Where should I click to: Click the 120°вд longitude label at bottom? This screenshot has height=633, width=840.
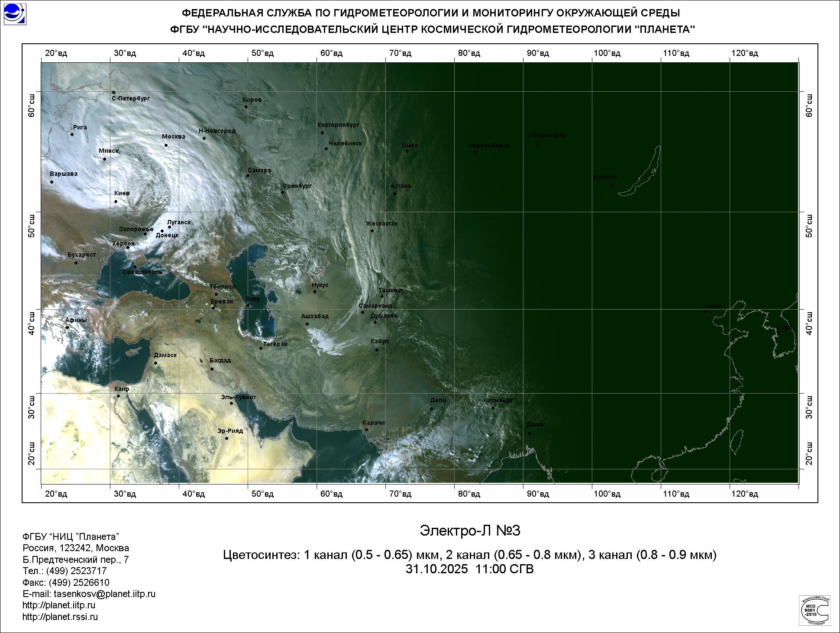point(745,494)
